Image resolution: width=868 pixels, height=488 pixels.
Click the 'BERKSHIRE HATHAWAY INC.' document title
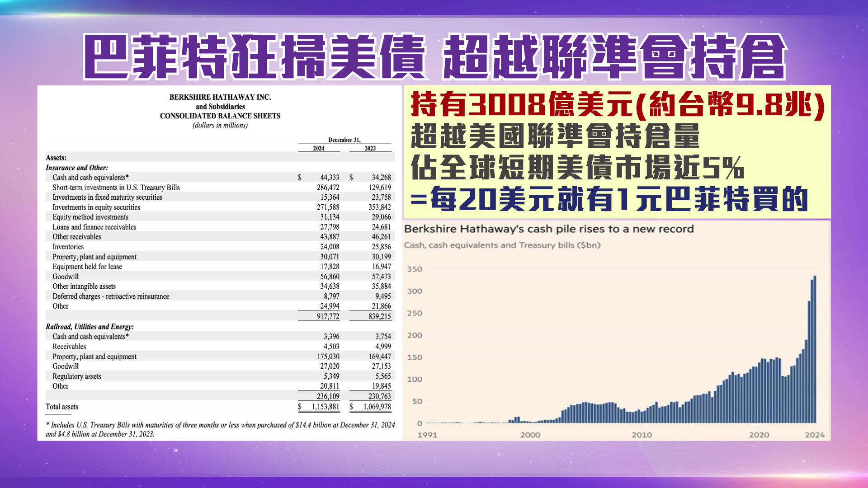coord(220,97)
